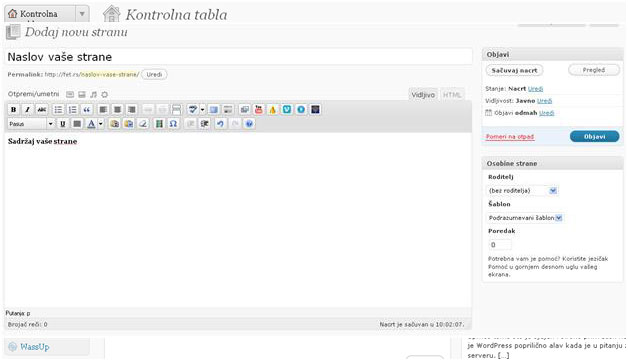Toggle underline formatting
Viewport: 628px width, 361px height.
coord(62,124)
